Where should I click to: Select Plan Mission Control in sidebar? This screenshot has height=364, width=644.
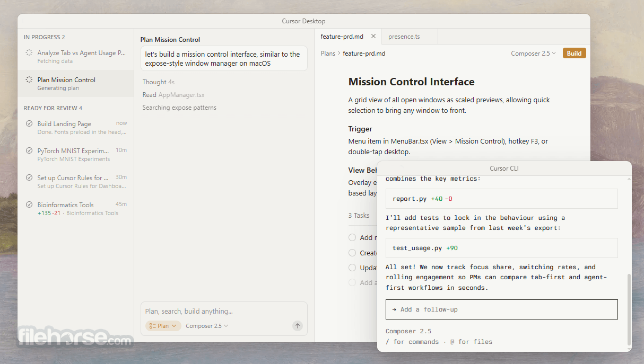[76, 84]
